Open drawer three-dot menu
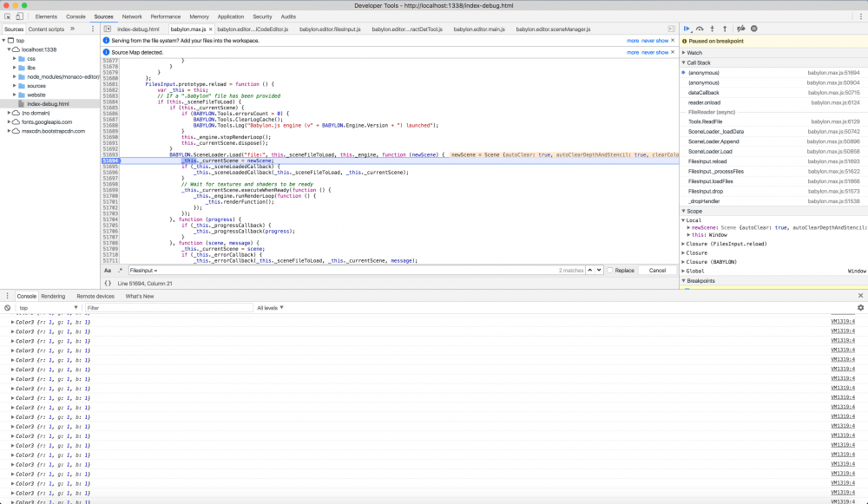868x504 pixels. click(7, 296)
